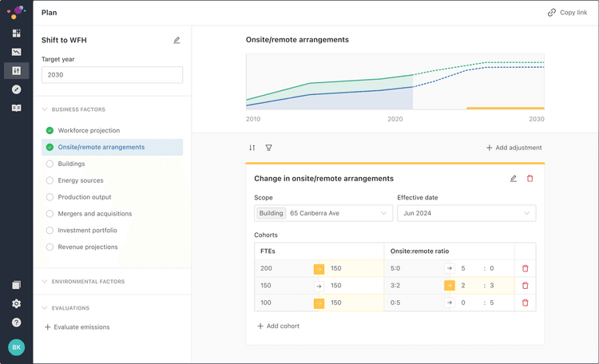Click the Target year input field
The height and width of the screenshot is (364, 599).
coord(112,75)
